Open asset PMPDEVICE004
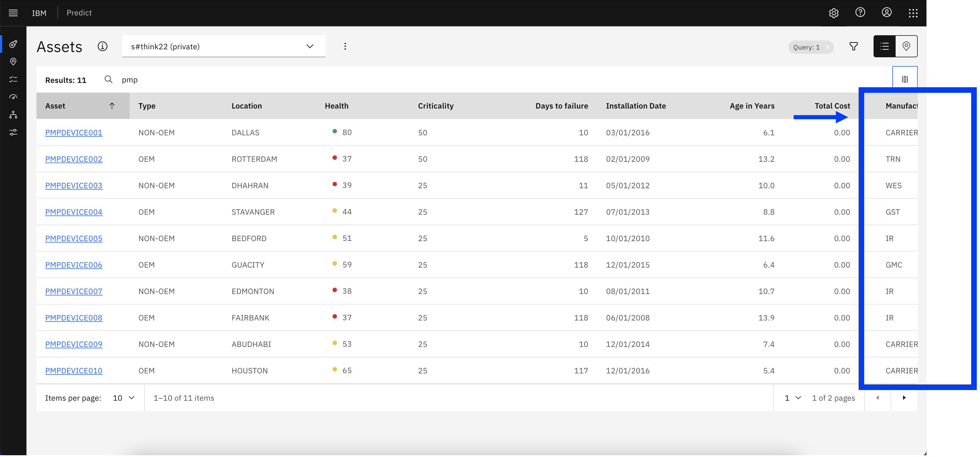This screenshot has height=457, width=980. point(74,212)
